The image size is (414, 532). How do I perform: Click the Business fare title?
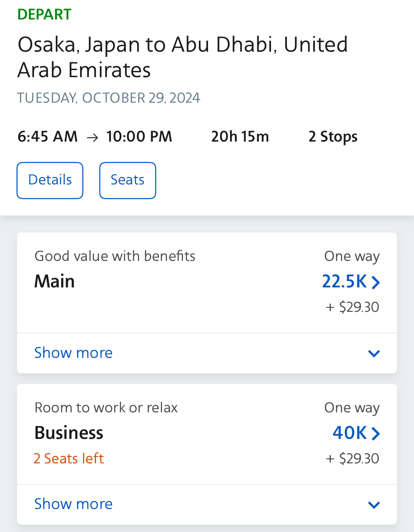(x=69, y=433)
